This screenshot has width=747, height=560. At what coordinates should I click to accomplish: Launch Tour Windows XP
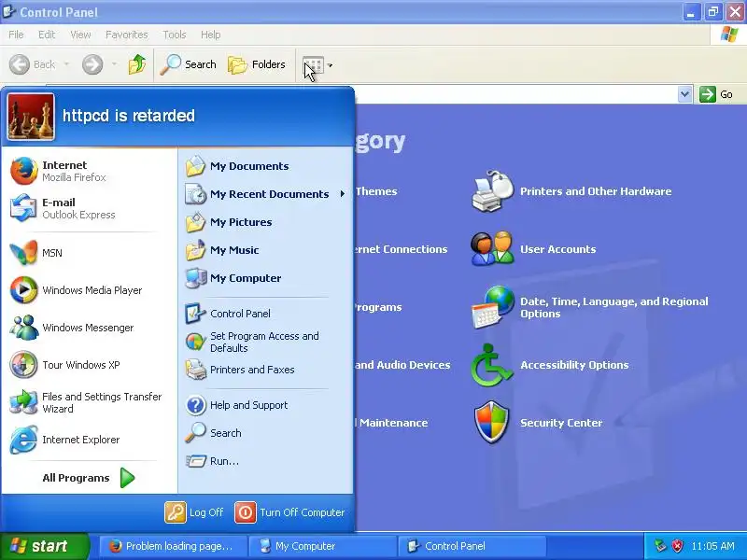[x=90, y=365]
